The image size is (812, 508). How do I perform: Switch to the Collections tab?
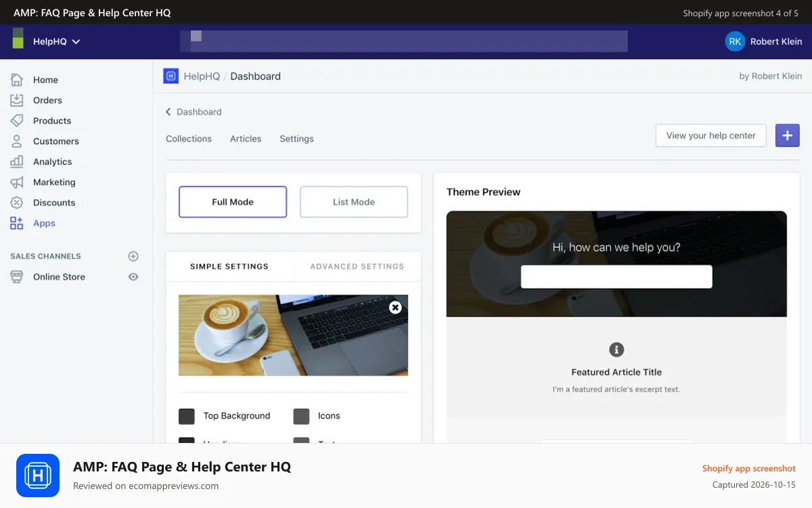click(189, 139)
